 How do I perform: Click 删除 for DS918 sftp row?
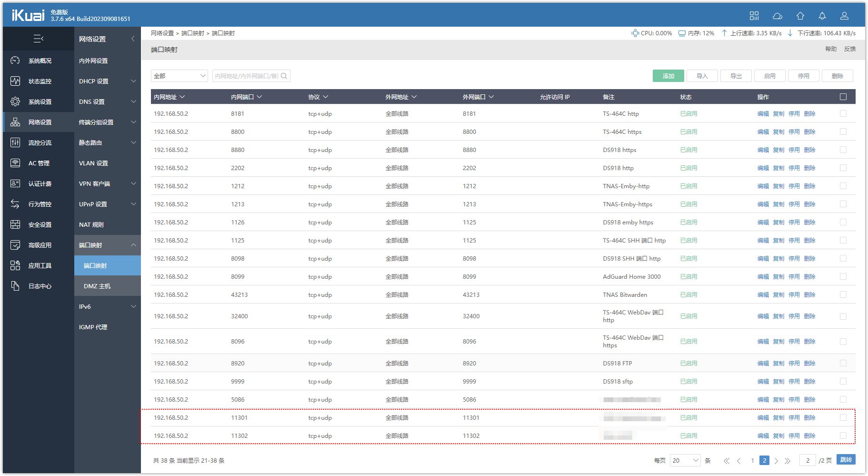coord(809,381)
